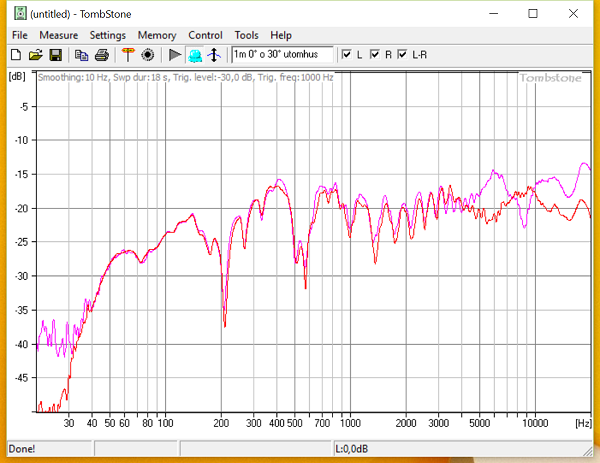Toggle the R channel checkbox
The height and width of the screenshot is (463, 600).
[x=375, y=54]
